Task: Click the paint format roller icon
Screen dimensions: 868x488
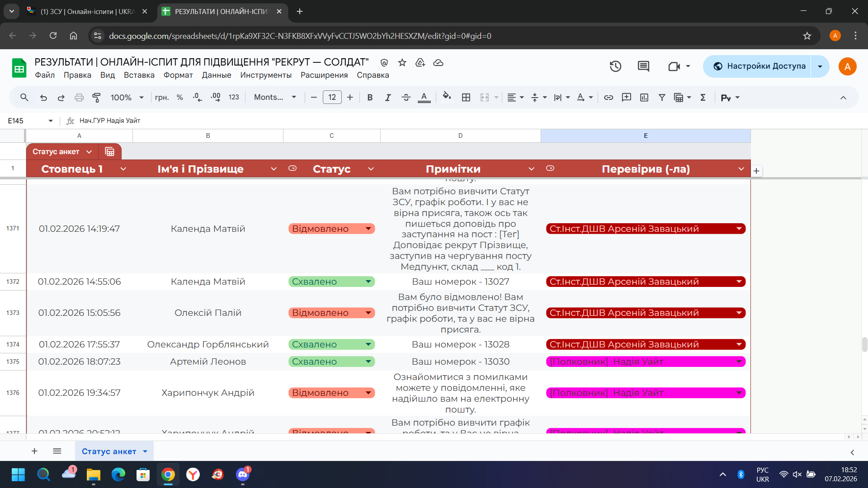Action: click(96, 97)
